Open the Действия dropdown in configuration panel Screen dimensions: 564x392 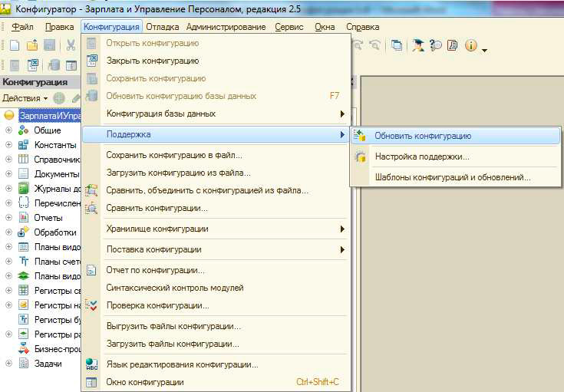(x=25, y=98)
